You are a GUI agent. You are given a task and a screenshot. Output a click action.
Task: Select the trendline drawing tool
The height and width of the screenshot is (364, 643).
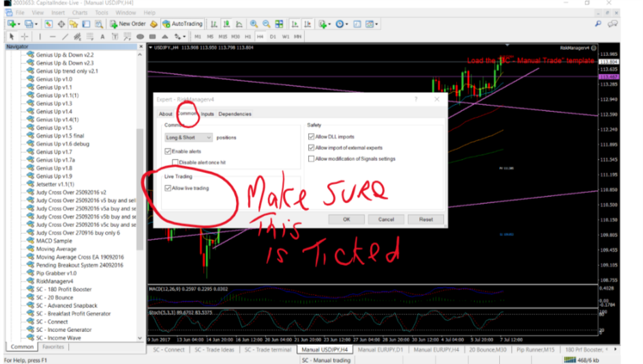65,36
